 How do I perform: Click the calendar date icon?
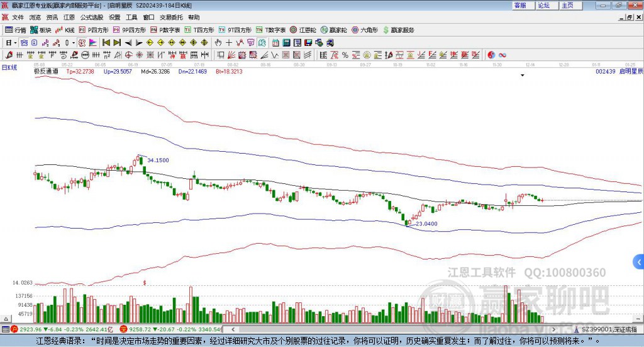pyautogui.click(x=275, y=42)
